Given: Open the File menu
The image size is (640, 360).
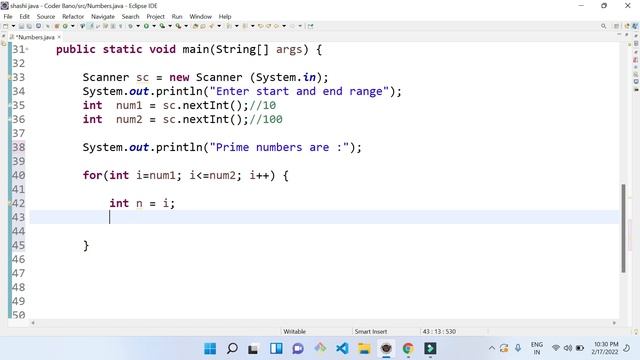Looking at the screenshot, I should click(x=8, y=16).
